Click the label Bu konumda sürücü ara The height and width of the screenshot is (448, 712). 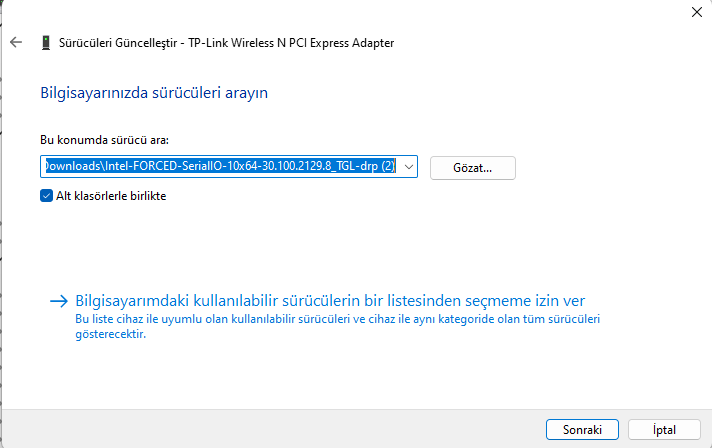pos(104,140)
